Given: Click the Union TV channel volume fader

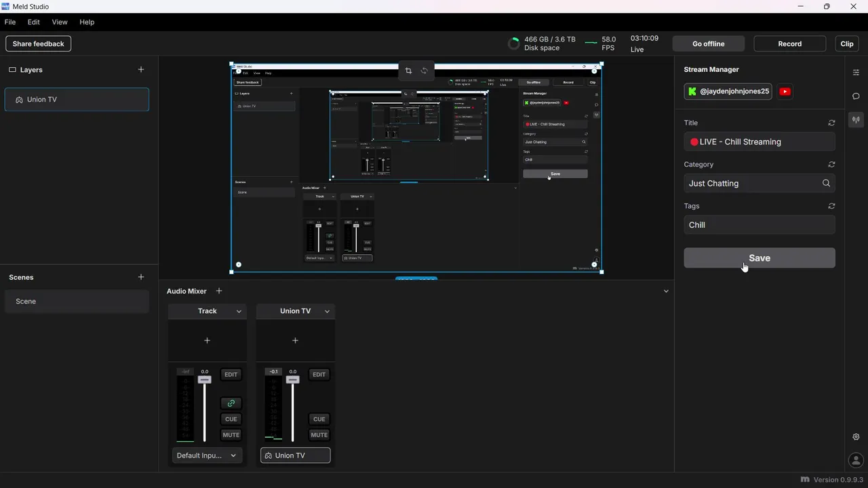Looking at the screenshot, I should click(x=292, y=380).
